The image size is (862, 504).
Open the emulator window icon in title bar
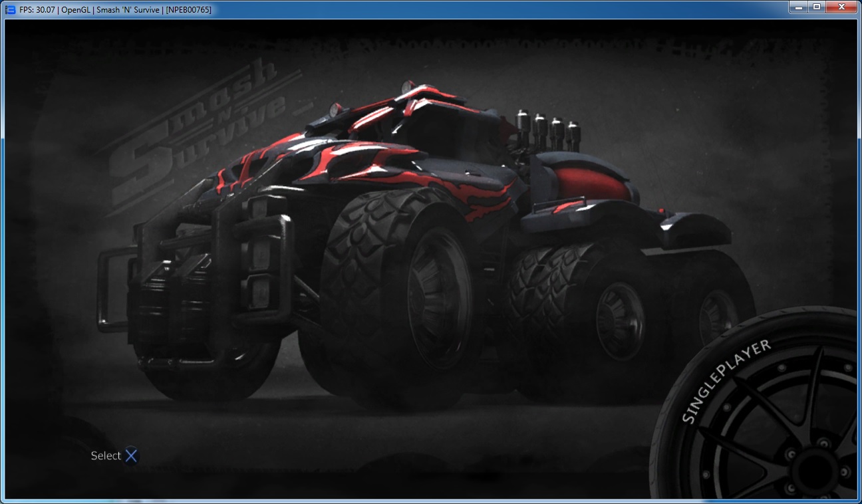[11, 9]
